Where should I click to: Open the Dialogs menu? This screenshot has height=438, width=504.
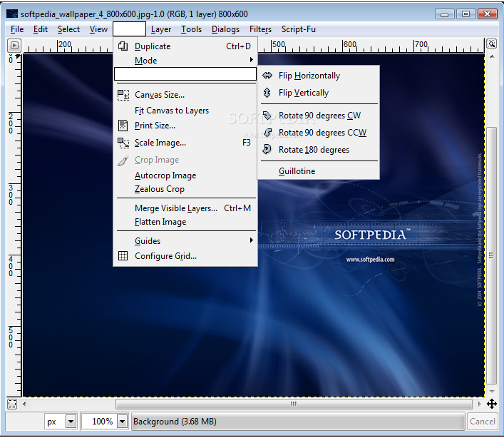point(225,29)
